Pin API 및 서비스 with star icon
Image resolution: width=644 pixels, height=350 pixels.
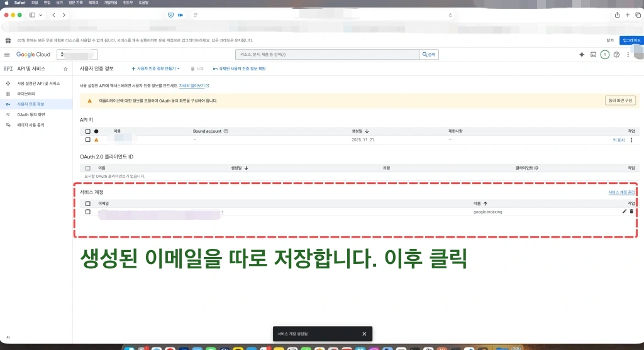tap(65, 69)
